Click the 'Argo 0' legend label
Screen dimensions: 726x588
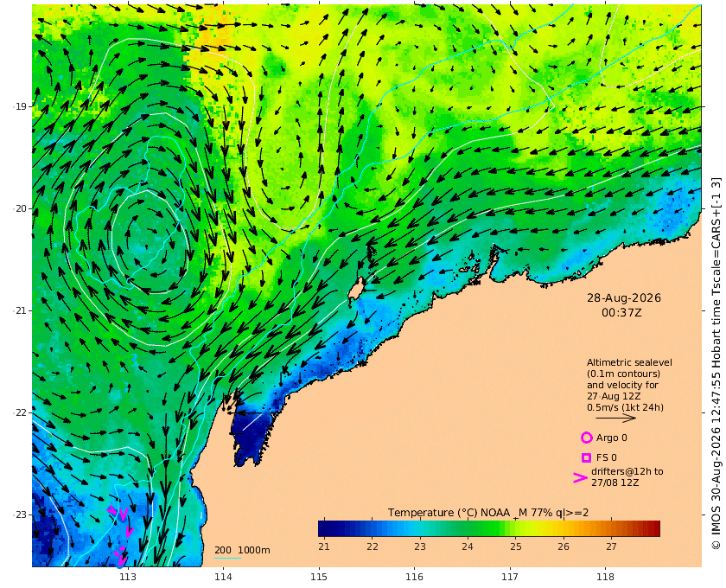click(612, 438)
